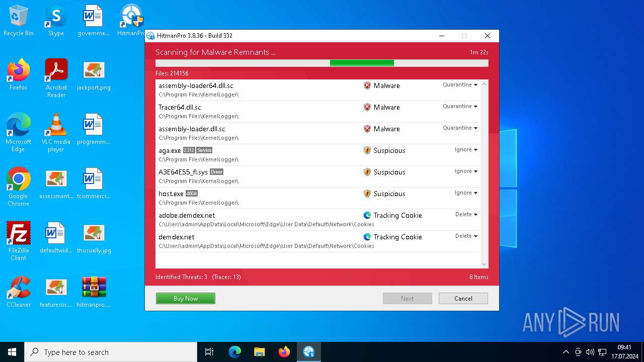Click the scan progress bar

coord(321,63)
